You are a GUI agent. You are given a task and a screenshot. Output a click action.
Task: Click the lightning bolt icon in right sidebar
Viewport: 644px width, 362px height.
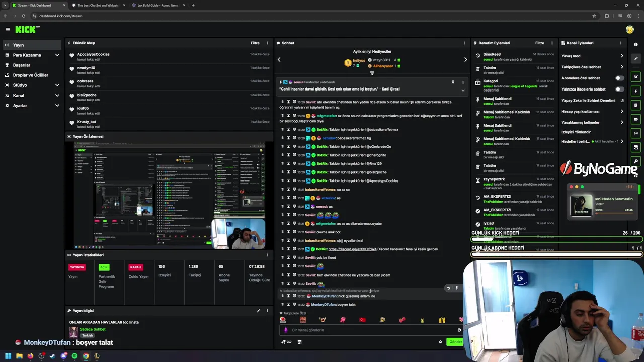(636, 91)
